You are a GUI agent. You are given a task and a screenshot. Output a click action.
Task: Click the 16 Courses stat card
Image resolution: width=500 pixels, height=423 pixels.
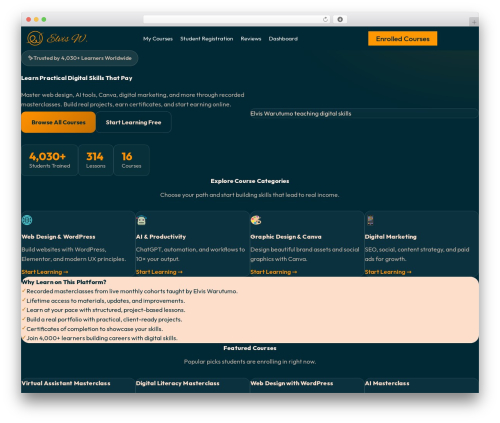pyautogui.click(x=131, y=160)
